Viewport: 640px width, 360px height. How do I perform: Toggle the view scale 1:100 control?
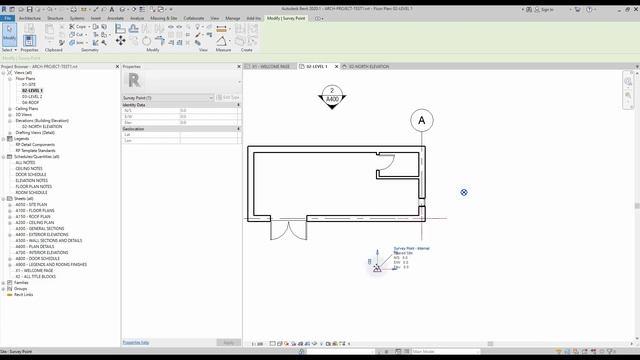(x=257, y=344)
